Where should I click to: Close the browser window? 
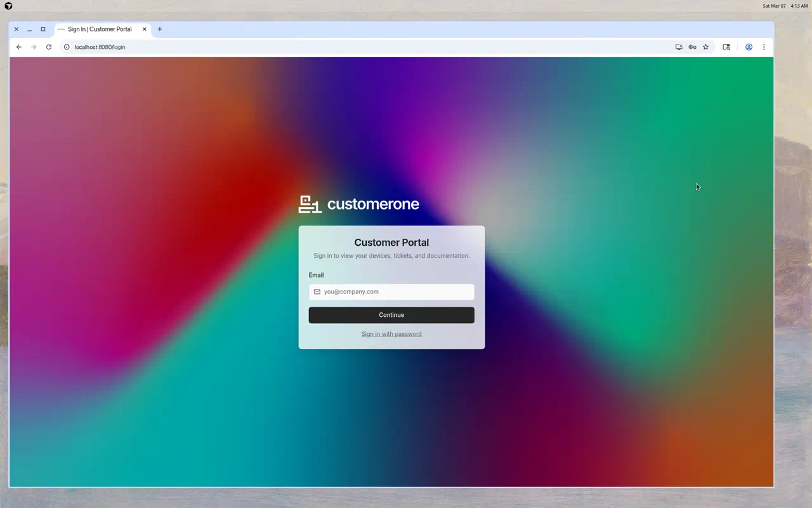16,29
